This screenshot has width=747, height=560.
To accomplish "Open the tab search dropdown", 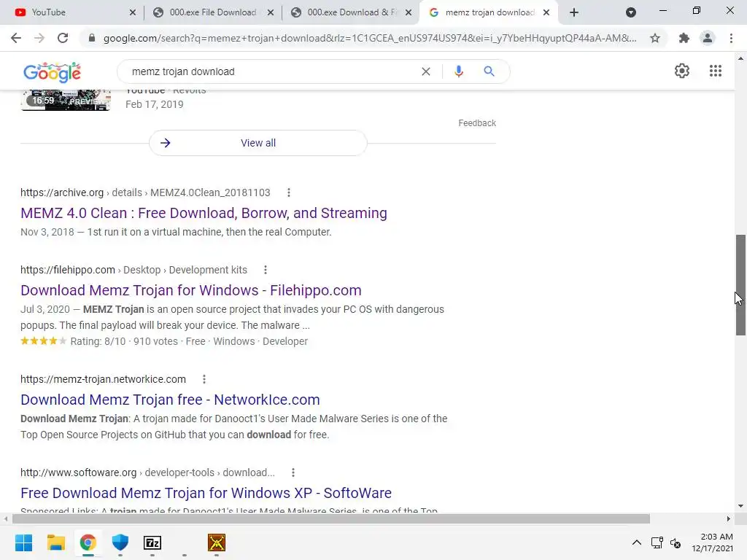I will tap(631, 12).
